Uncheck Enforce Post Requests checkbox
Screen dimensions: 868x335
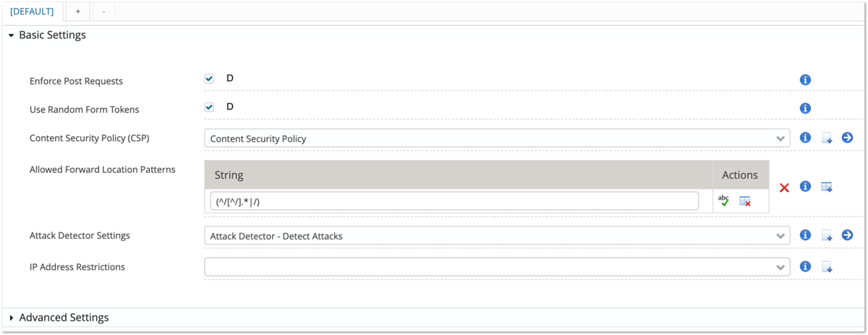[209, 79]
